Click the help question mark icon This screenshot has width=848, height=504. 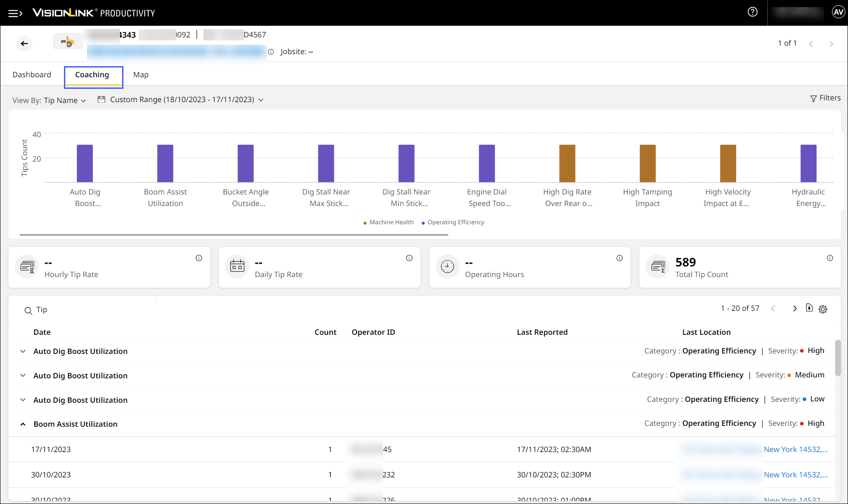[752, 12]
